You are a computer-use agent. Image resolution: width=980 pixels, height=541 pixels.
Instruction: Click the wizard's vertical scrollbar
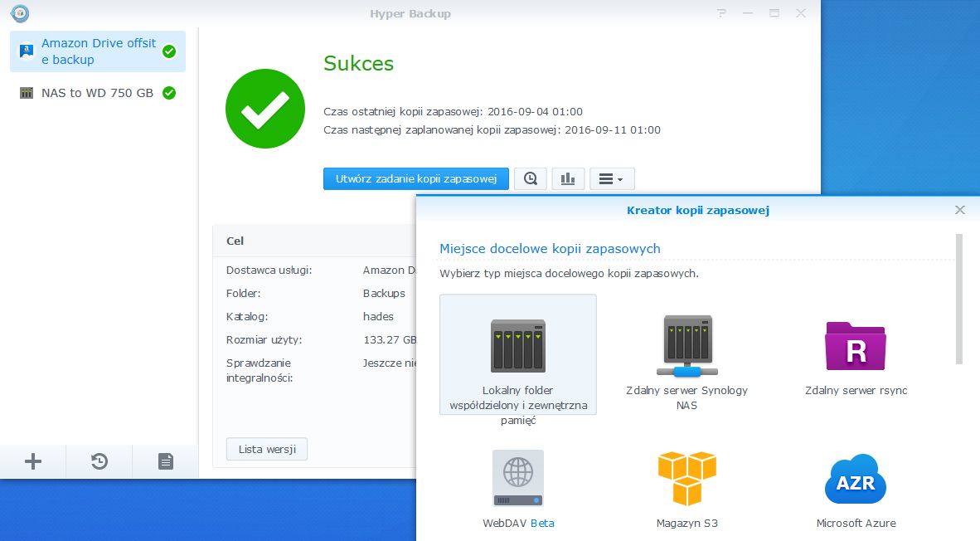tap(959, 299)
